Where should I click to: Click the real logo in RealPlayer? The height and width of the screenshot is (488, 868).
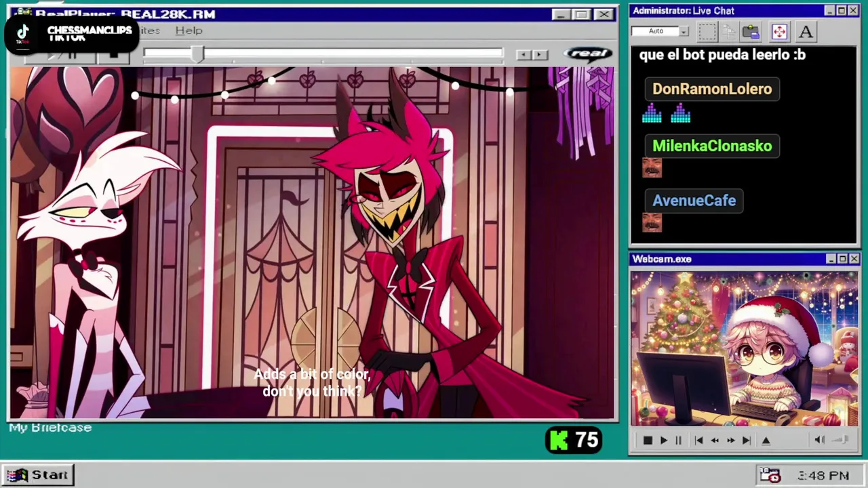[x=589, y=54]
